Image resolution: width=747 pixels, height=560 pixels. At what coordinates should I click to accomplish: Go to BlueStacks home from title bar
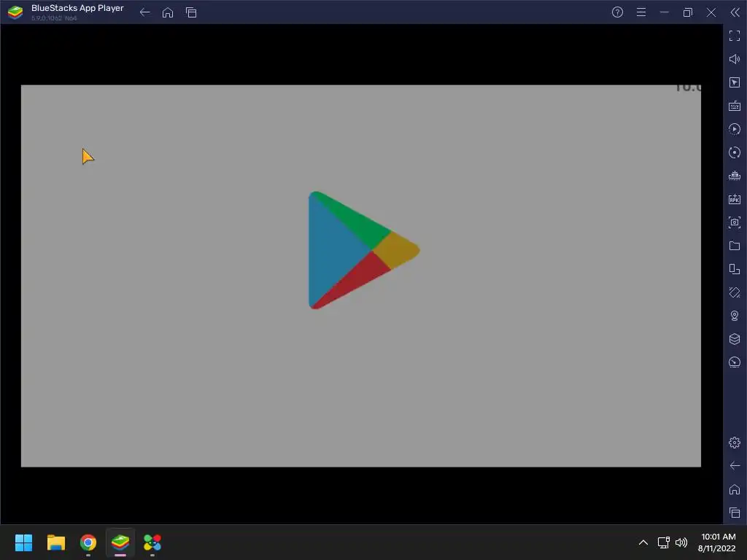tap(168, 12)
